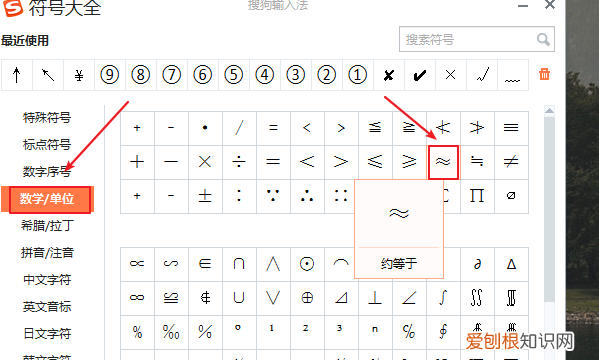Insert the circled dot ⊙ symbol
Image resolution: width=599 pixels, height=360 pixels.
pos(307,264)
